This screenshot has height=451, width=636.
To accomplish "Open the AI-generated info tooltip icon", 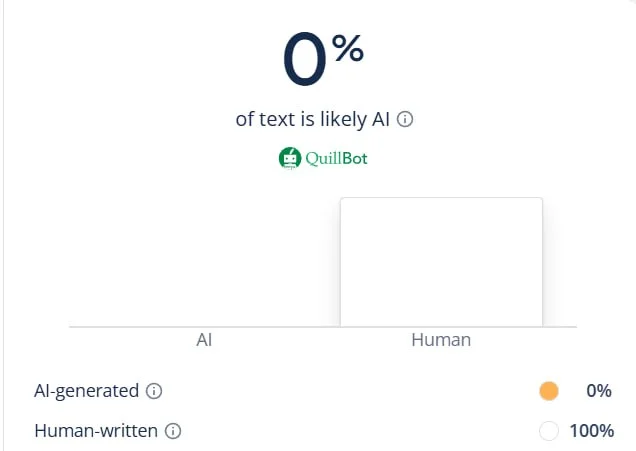I will pos(154,391).
